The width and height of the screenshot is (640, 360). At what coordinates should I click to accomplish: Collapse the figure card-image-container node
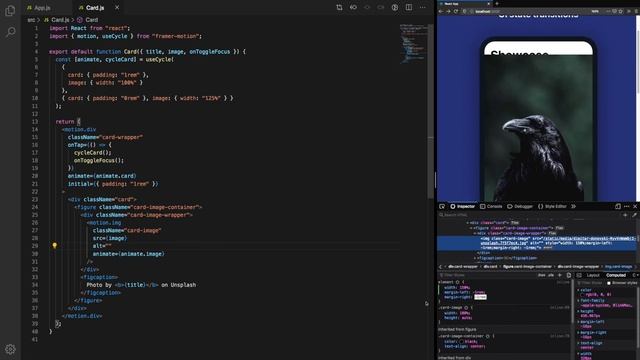[471, 228]
